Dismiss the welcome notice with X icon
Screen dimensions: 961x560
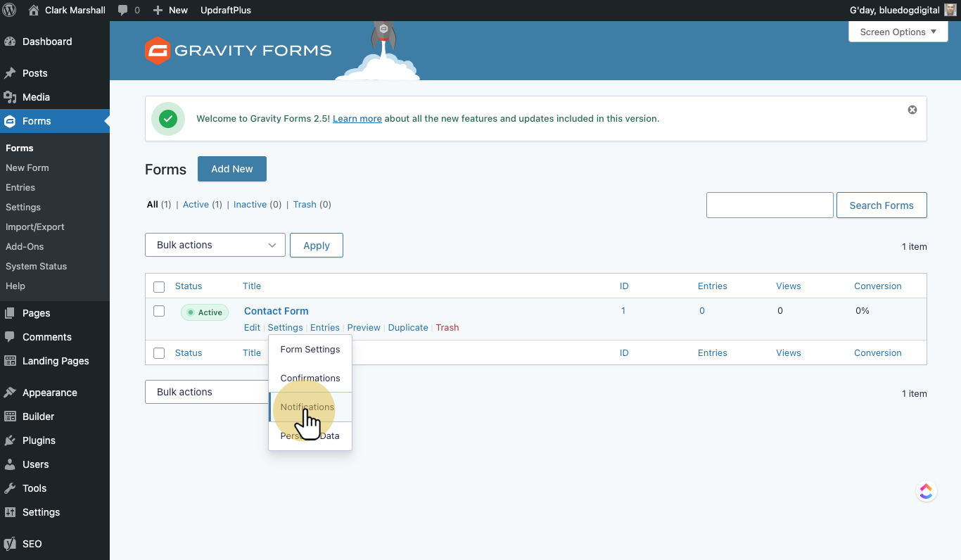click(x=912, y=110)
